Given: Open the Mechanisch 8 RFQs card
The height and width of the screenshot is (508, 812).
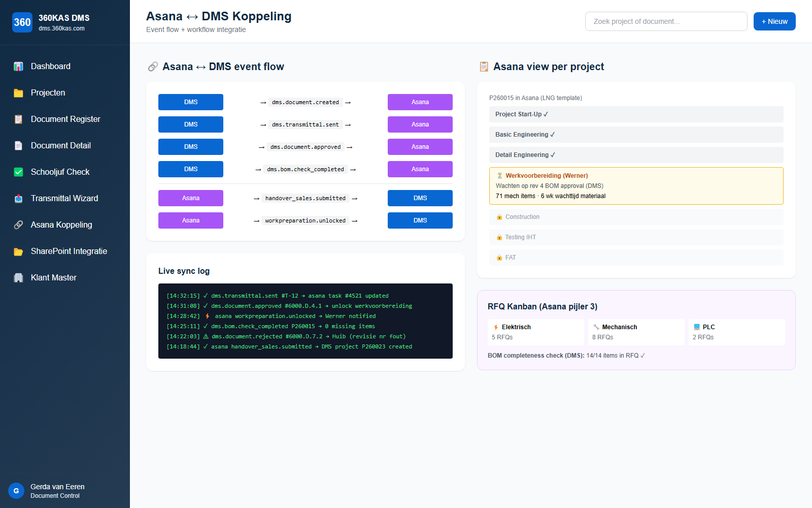Looking at the screenshot, I should 636,332.
